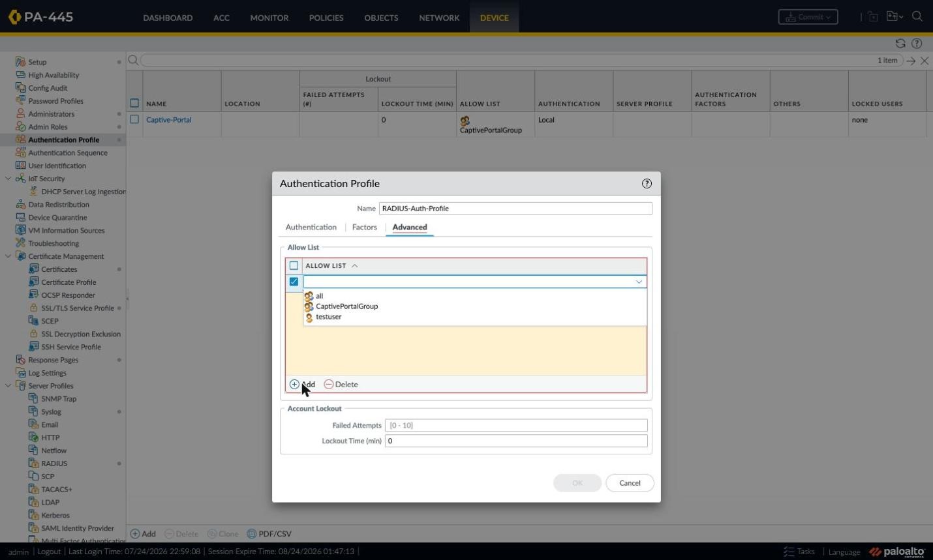Click the dialog help question-mark icon

(647, 184)
